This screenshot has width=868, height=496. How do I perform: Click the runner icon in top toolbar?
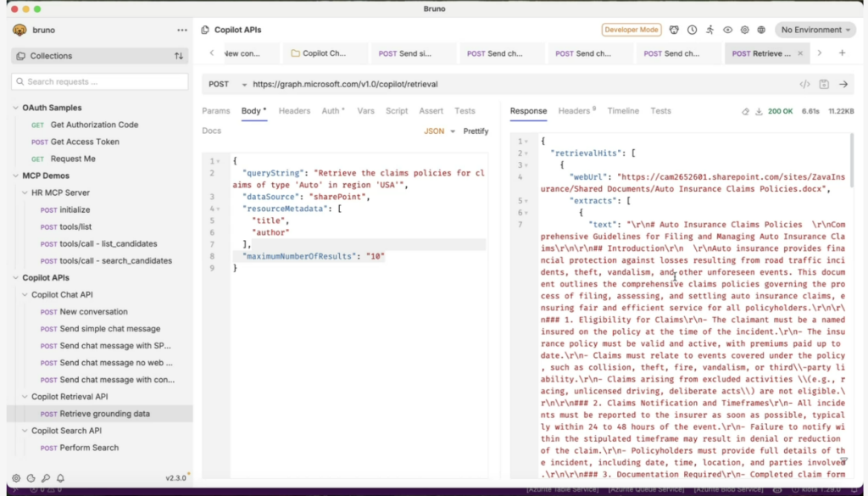709,30
